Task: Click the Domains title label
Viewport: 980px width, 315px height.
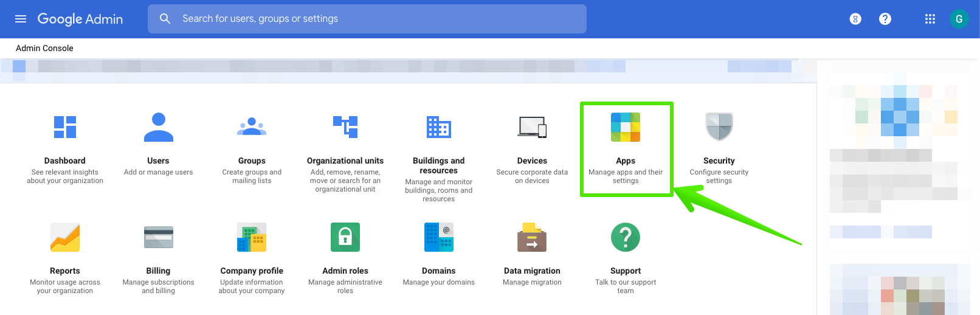Action: tap(439, 271)
